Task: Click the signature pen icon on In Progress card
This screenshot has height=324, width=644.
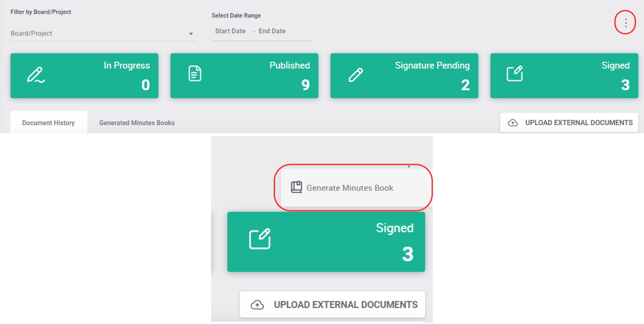Action: pos(36,75)
